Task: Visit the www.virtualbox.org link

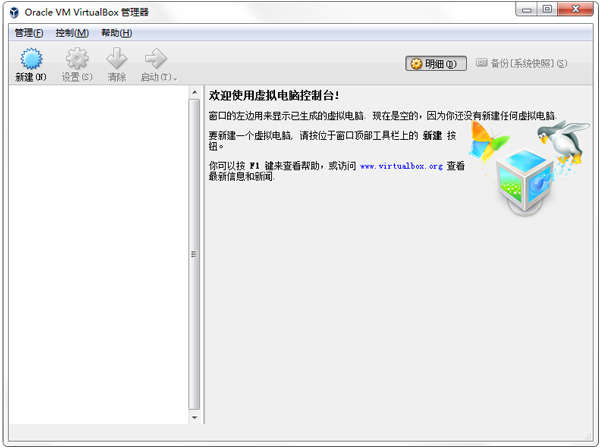Action: click(x=401, y=166)
